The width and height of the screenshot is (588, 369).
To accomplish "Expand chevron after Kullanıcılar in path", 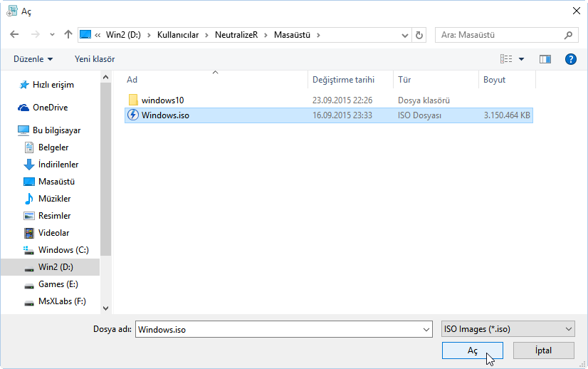I will (206, 35).
